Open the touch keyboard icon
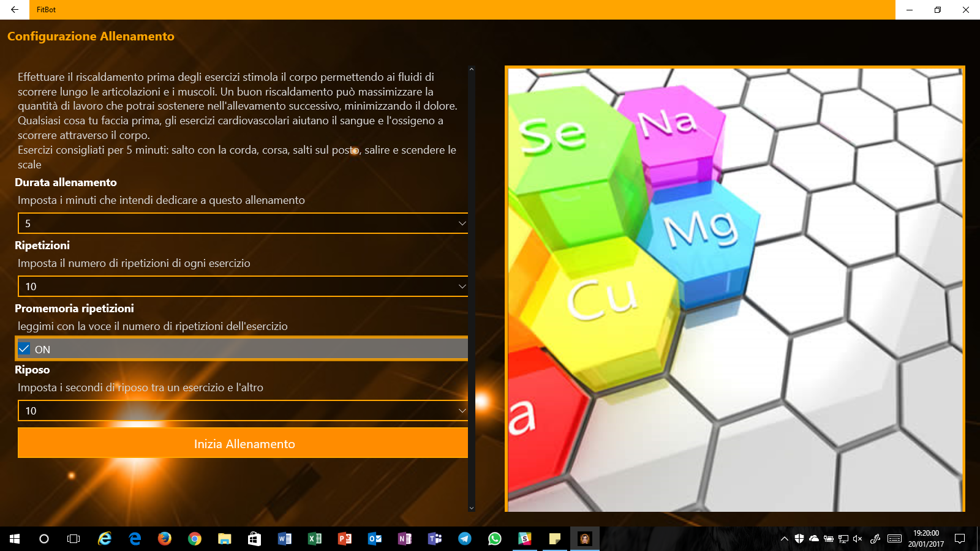This screenshot has width=980, height=551. point(894,539)
